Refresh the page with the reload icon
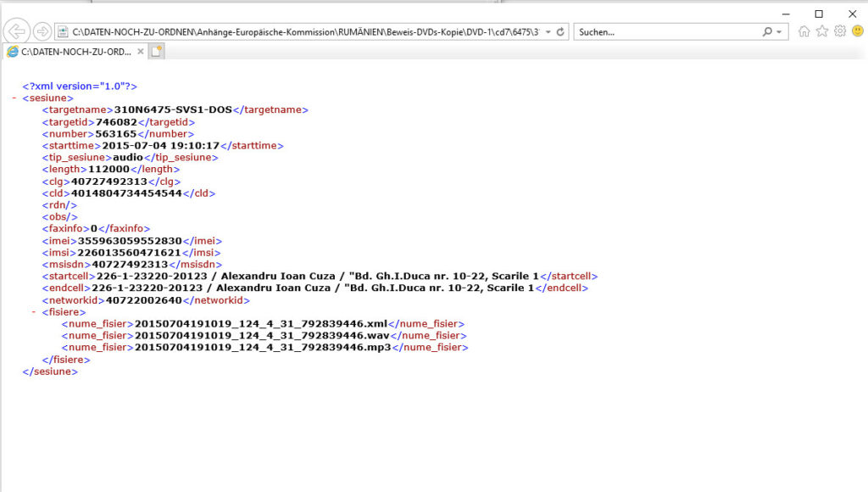The image size is (868, 492). tap(560, 31)
